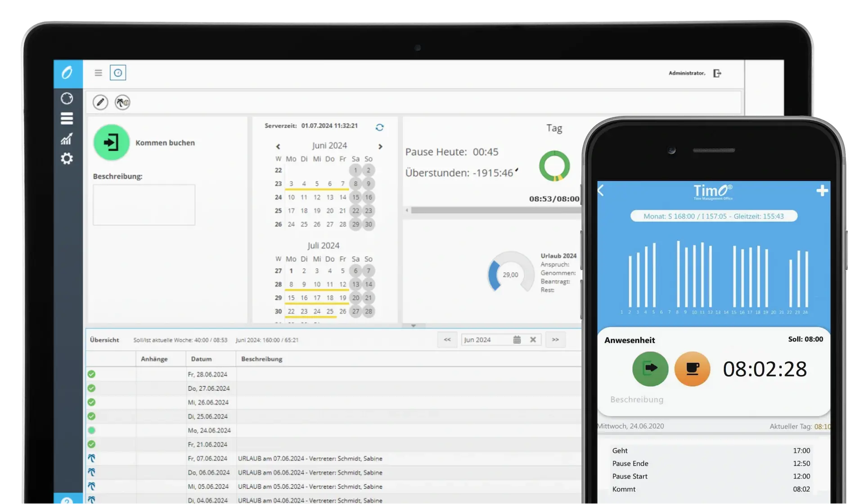Click the Beschreibung text box
The height and width of the screenshot is (504, 864).
(144, 205)
